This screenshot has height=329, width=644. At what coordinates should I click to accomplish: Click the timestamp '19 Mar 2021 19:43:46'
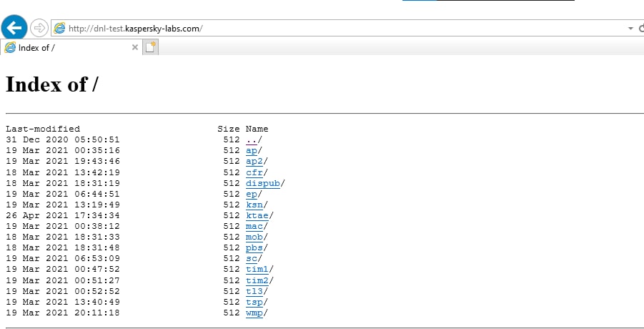coord(63,161)
